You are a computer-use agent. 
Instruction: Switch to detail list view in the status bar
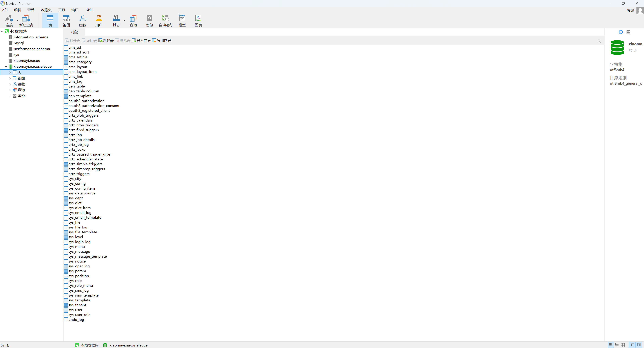617,345
